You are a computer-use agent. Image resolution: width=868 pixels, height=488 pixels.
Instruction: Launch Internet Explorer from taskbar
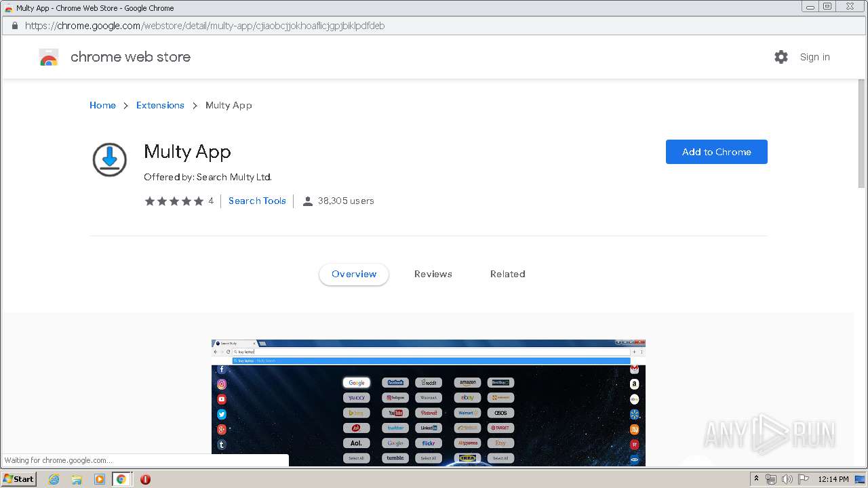54,479
